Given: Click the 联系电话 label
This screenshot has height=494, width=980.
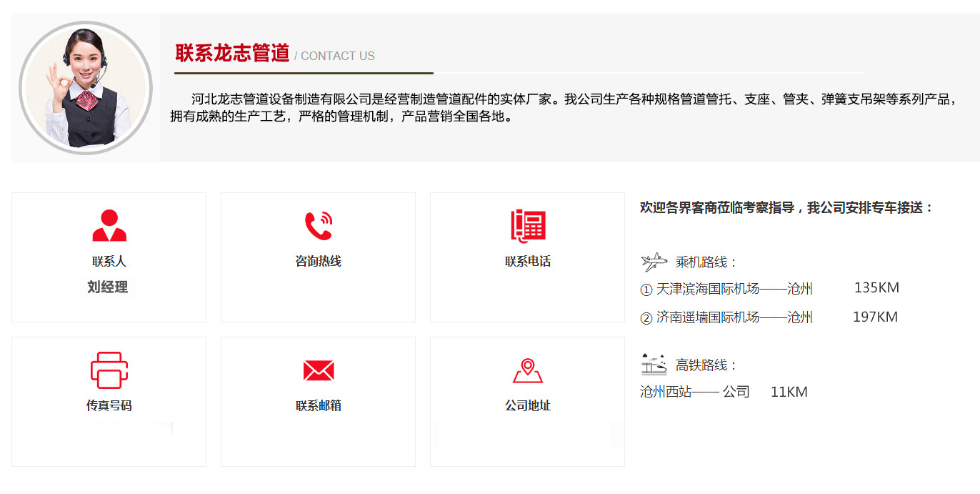Looking at the screenshot, I should click(528, 262).
